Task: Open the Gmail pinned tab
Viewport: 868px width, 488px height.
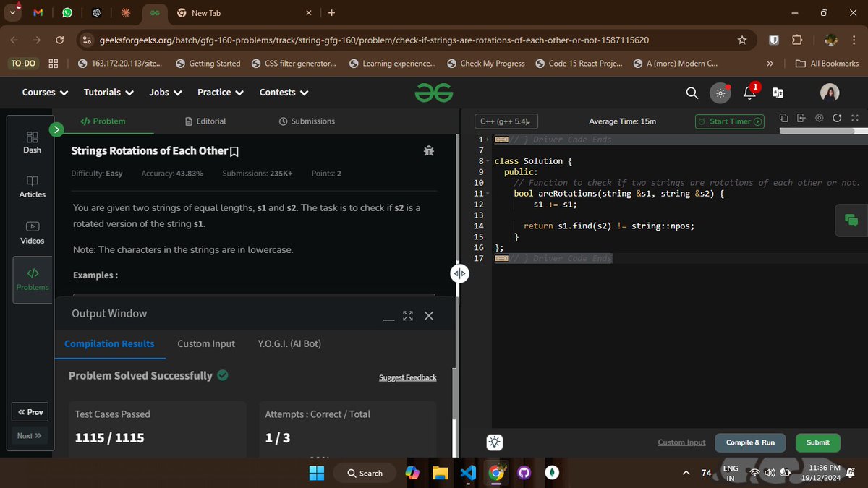Action: pos(38,12)
